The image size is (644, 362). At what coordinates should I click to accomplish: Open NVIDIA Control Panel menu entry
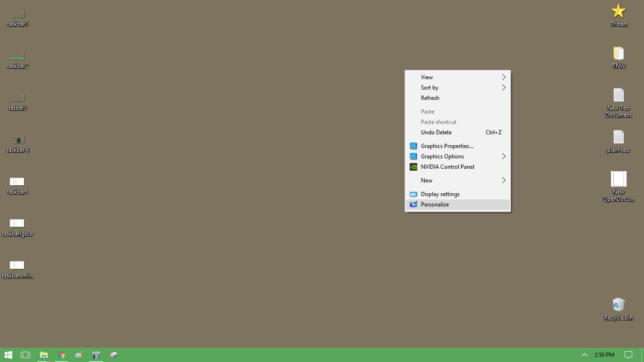pyautogui.click(x=447, y=167)
